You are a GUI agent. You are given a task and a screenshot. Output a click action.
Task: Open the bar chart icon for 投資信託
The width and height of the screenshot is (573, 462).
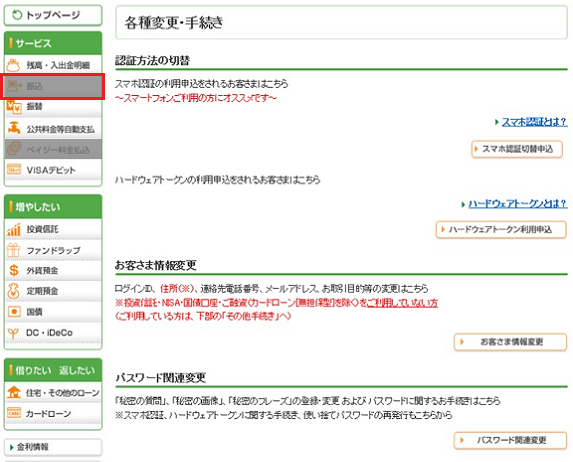[14, 229]
